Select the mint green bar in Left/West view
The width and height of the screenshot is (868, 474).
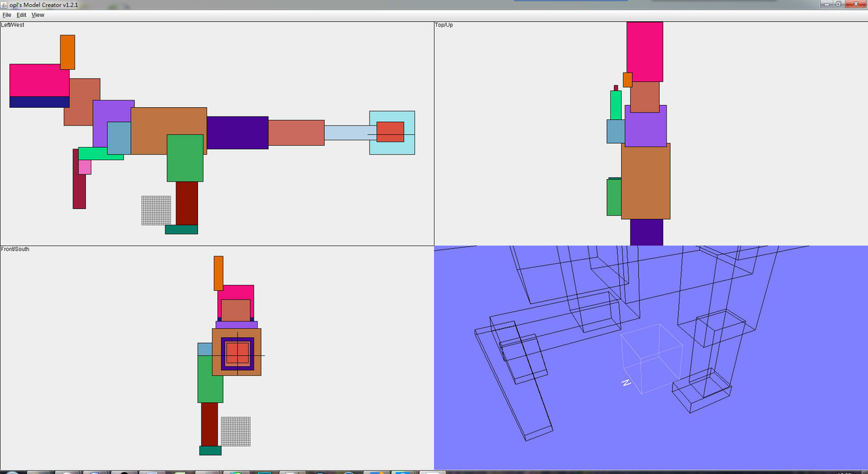coord(100,153)
